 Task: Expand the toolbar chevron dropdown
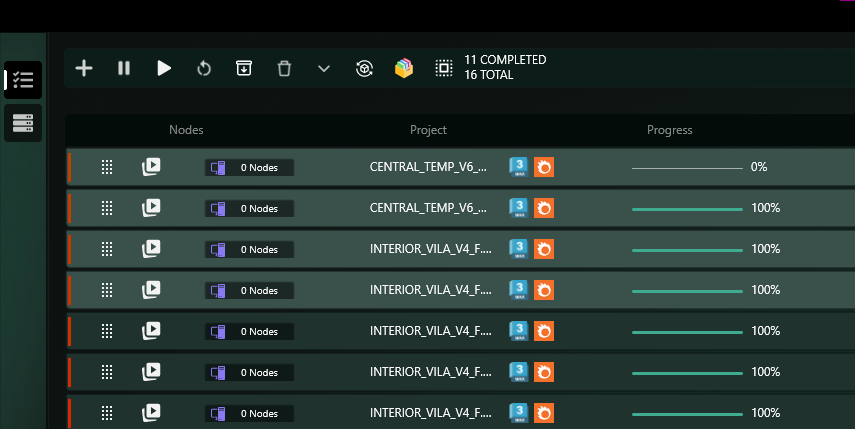click(x=324, y=69)
